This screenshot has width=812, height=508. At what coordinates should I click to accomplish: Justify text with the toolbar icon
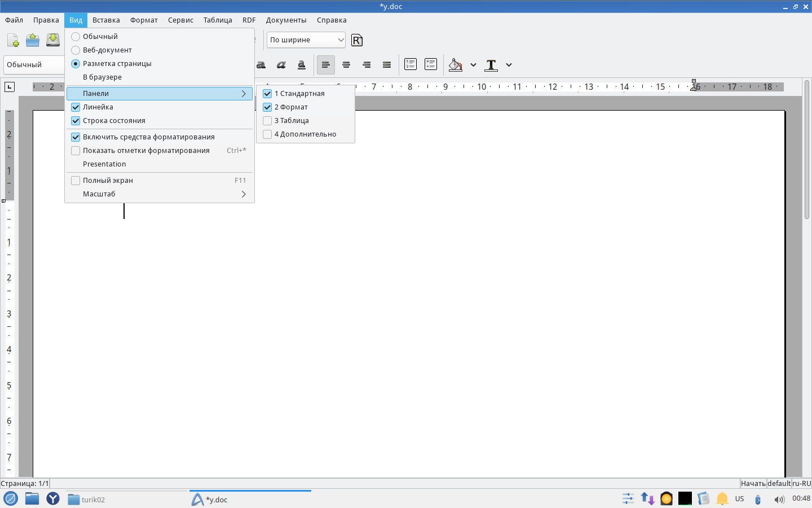[x=387, y=65]
